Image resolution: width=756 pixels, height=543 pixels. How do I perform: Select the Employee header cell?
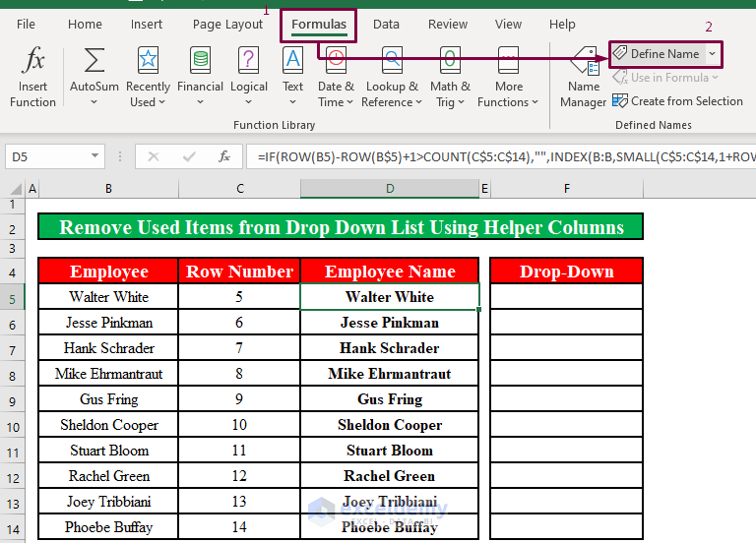[x=108, y=271]
